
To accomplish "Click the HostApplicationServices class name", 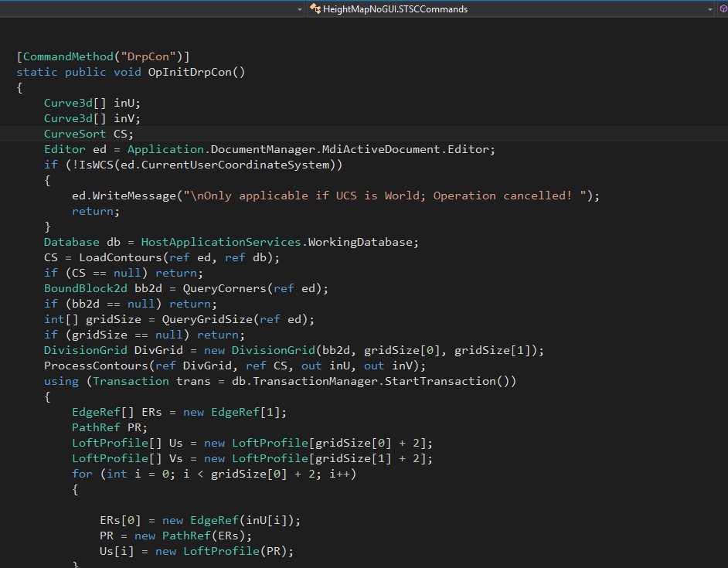I will (x=221, y=242).
